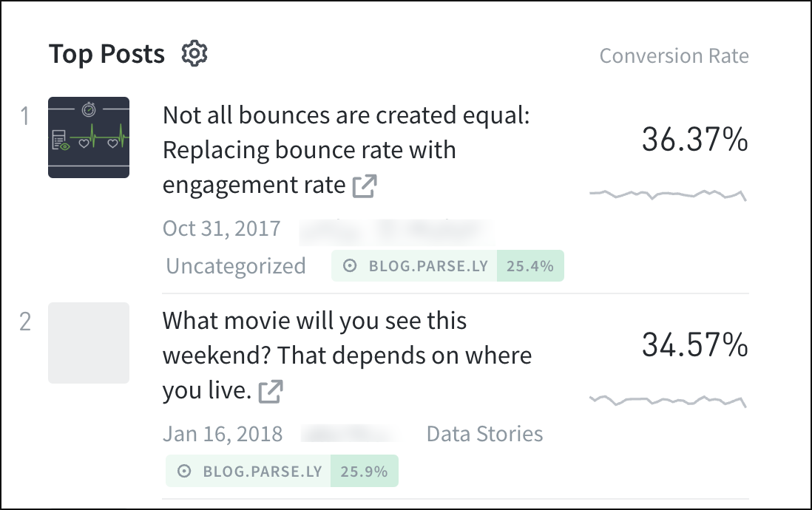Toggle the 25.9% badge under the movie post

(364, 471)
